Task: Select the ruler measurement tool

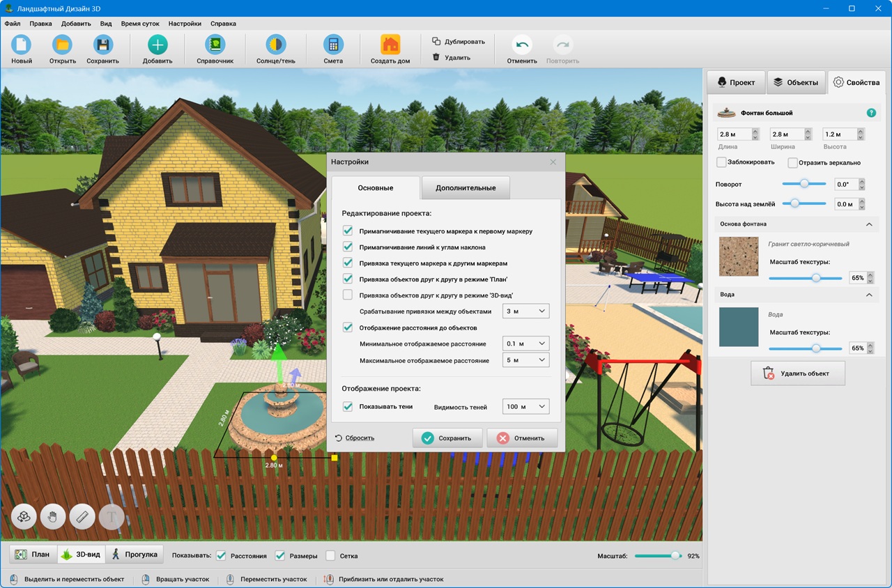Action: 82,516
